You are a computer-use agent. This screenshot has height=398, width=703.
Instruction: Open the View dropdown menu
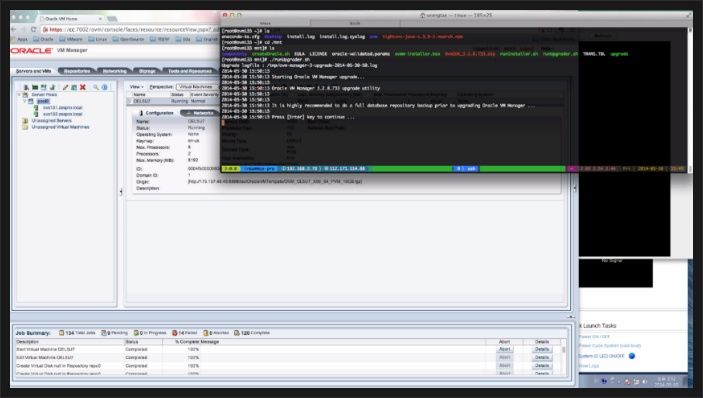pyautogui.click(x=137, y=87)
